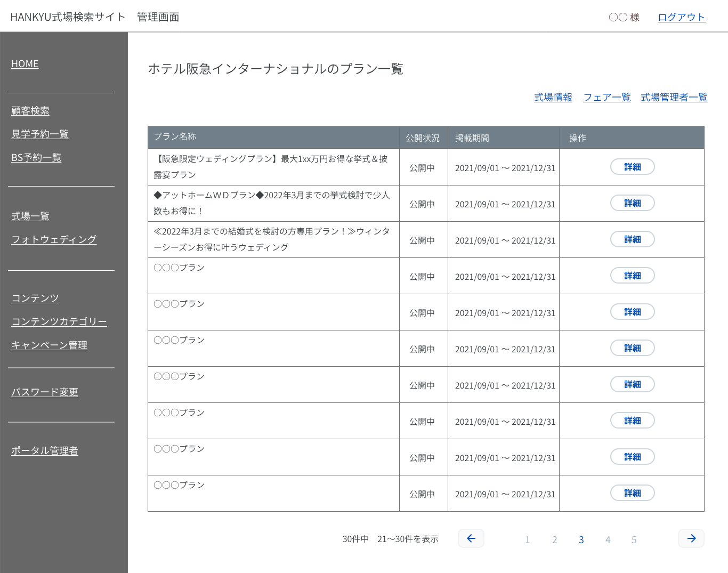Click the previous page arrow icon

coord(471,538)
